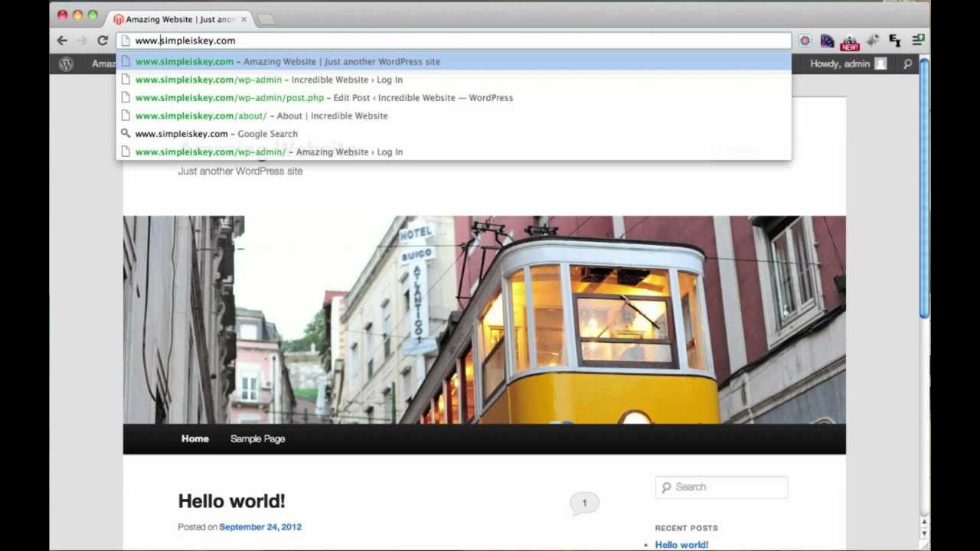This screenshot has width=980, height=551.
Task: Click the scrollbar down arrow
Action: click(924, 533)
